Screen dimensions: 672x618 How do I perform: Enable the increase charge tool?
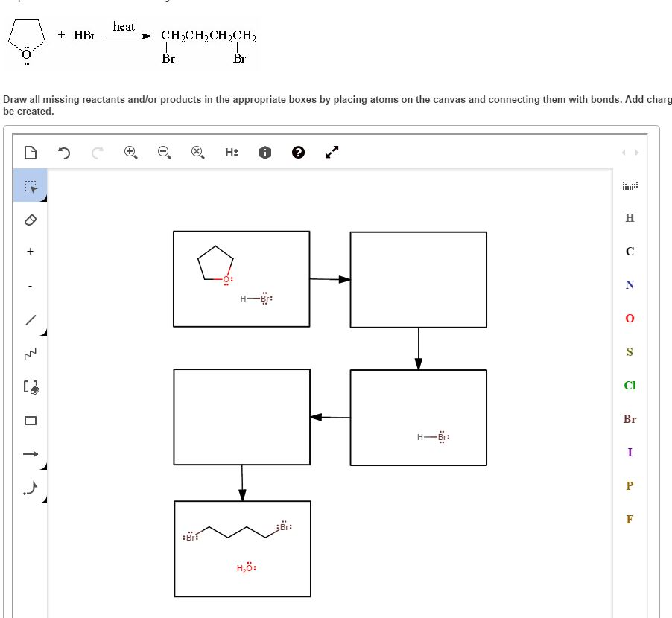(30, 251)
